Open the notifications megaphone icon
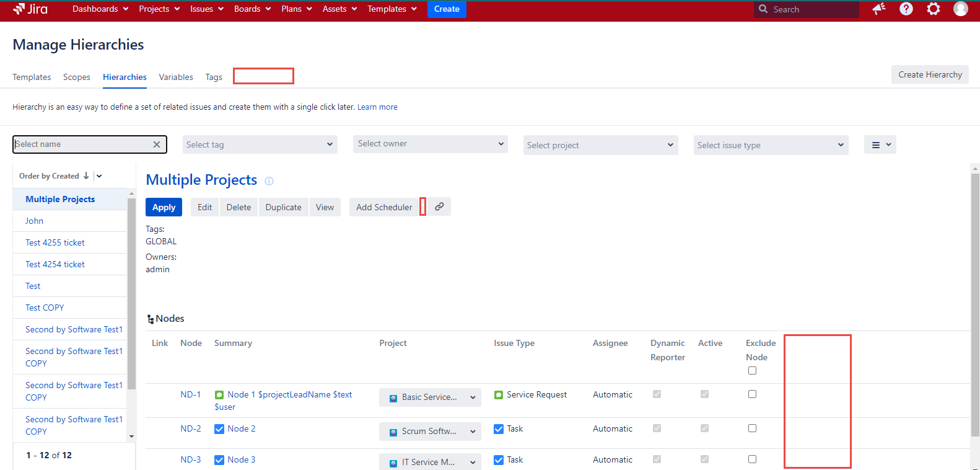The image size is (980, 470). point(878,9)
